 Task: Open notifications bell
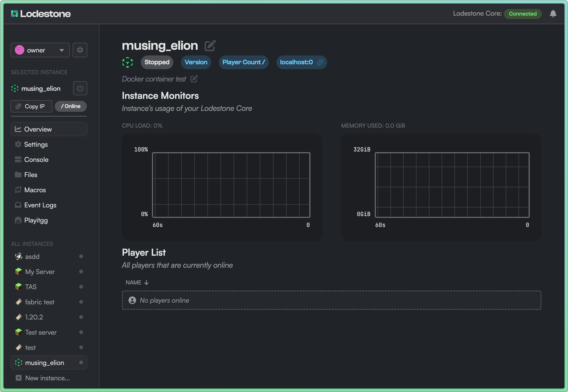[553, 14]
